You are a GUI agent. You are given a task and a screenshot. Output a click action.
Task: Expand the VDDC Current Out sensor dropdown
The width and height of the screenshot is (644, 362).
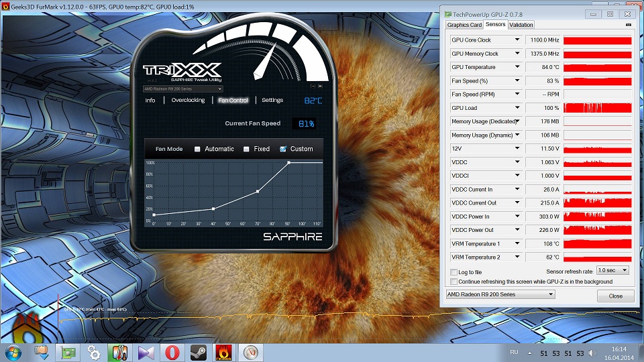point(517,202)
